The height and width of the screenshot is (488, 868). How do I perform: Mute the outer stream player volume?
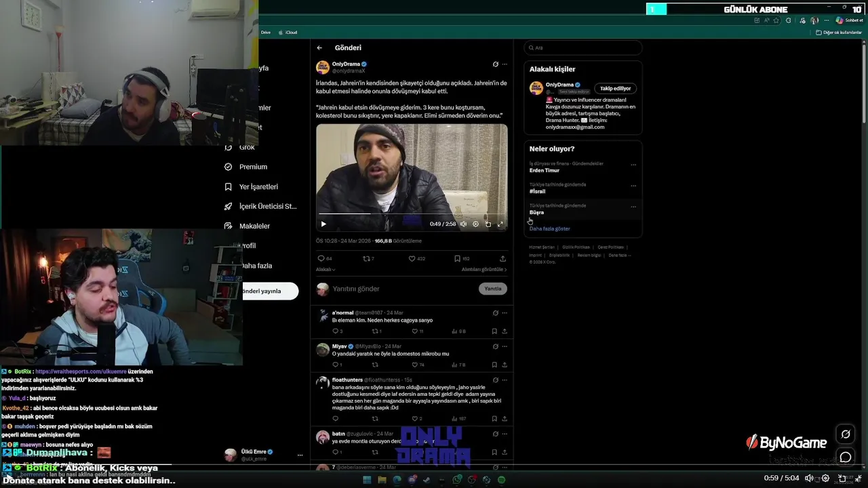click(809, 479)
